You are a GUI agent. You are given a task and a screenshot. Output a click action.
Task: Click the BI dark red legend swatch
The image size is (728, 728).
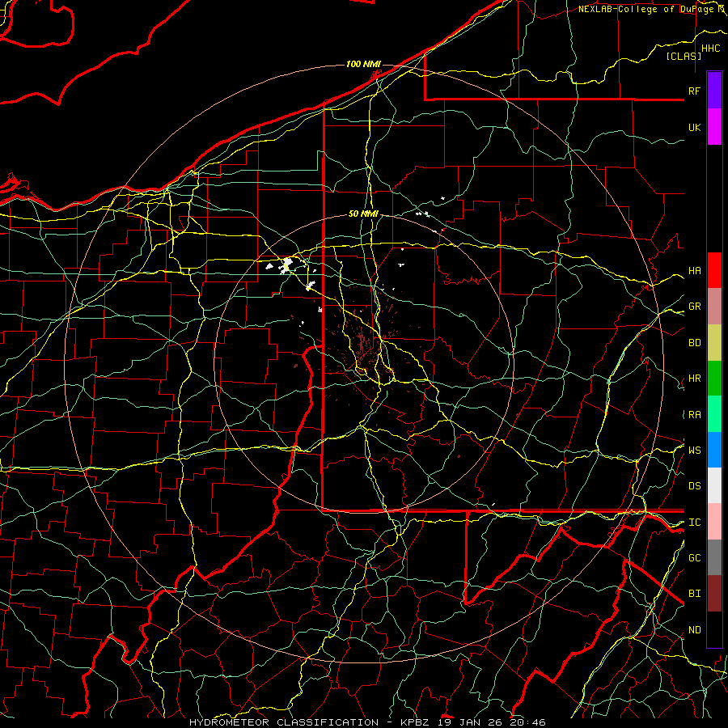(x=714, y=594)
